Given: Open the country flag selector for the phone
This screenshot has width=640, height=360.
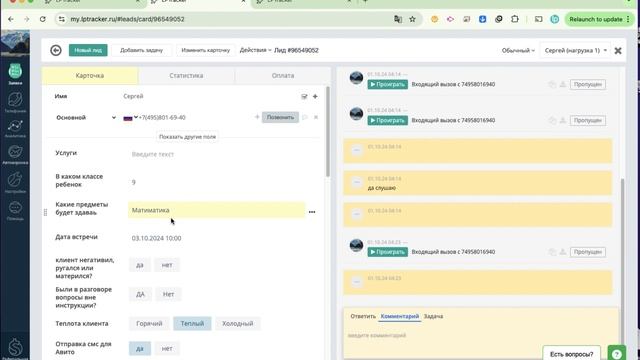Looking at the screenshot, I should point(130,118).
